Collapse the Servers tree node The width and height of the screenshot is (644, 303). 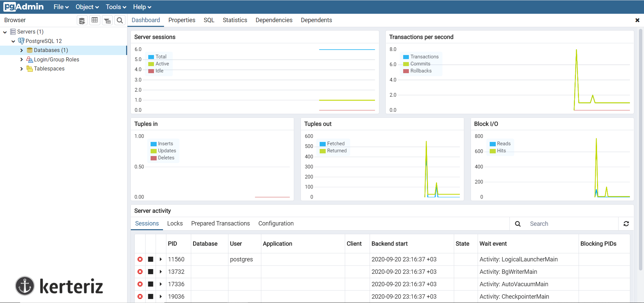[5, 32]
